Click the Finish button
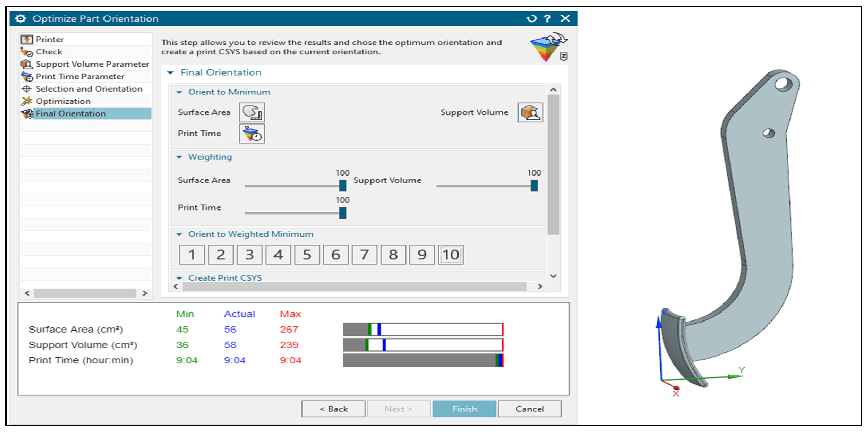 (x=464, y=409)
